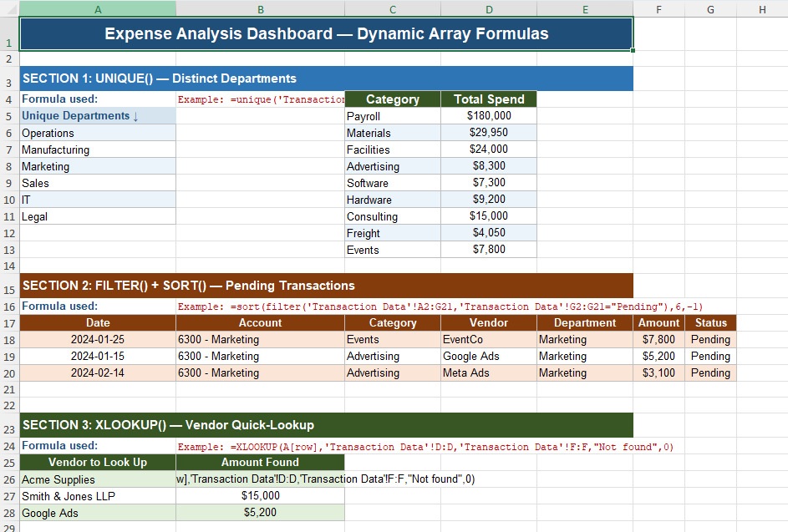Click the SECTION 1: UNIQUE() heading
Image resolution: width=788 pixels, height=532 pixels.
coord(326,79)
